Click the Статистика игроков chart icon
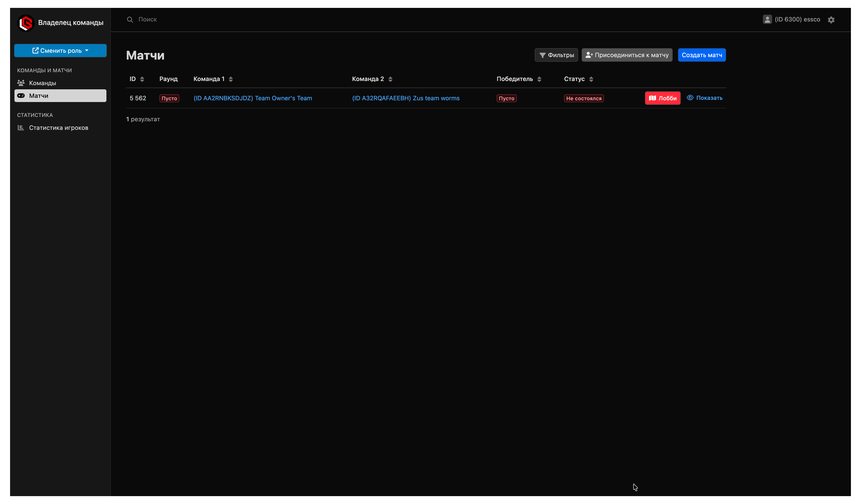The height and width of the screenshot is (504, 861). [x=21, y=128]
